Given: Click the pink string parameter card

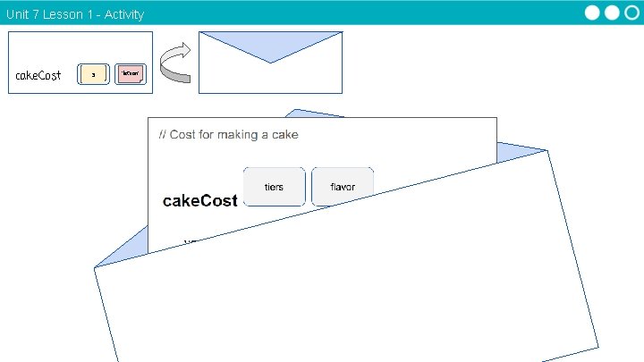Looking at the screenshot, I should click(x=131, y=74).
